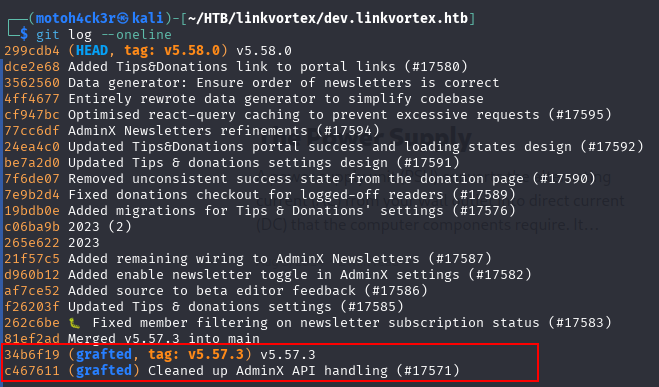
Task: Select commit hash af7ce52
Action: pos(32,290)
